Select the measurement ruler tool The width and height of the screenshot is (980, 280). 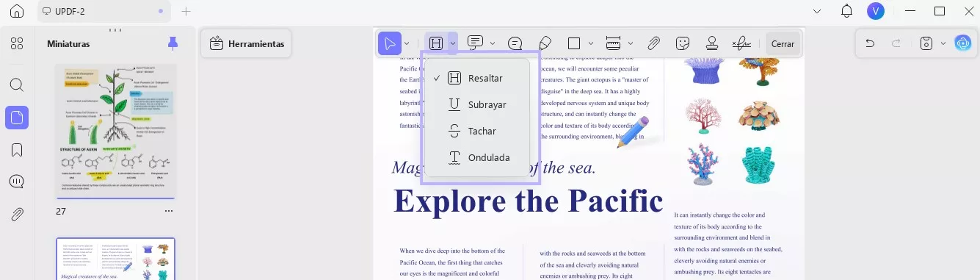click(614, 43)
